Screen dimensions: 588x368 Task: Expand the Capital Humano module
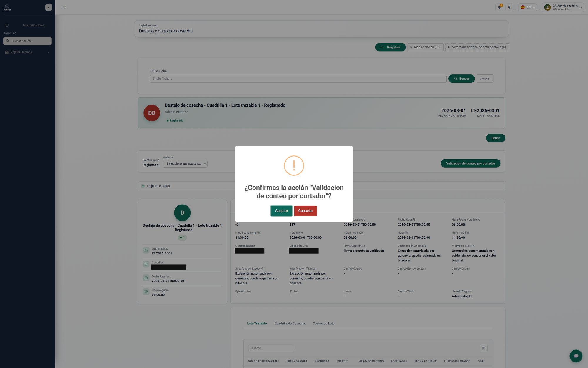(x=27, y=52)
